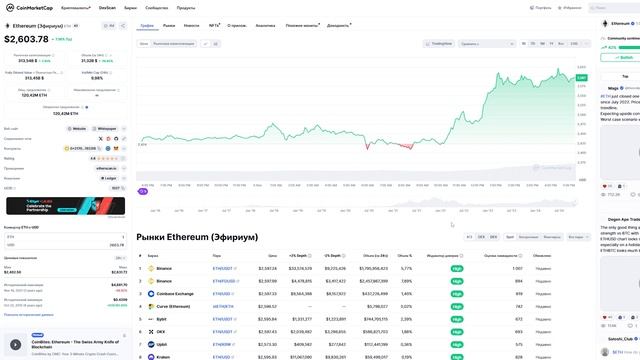The width and height of the screenshot is (640, 360).
Task: Click info icon next to -2% Depth
Action: click(344, 256)
